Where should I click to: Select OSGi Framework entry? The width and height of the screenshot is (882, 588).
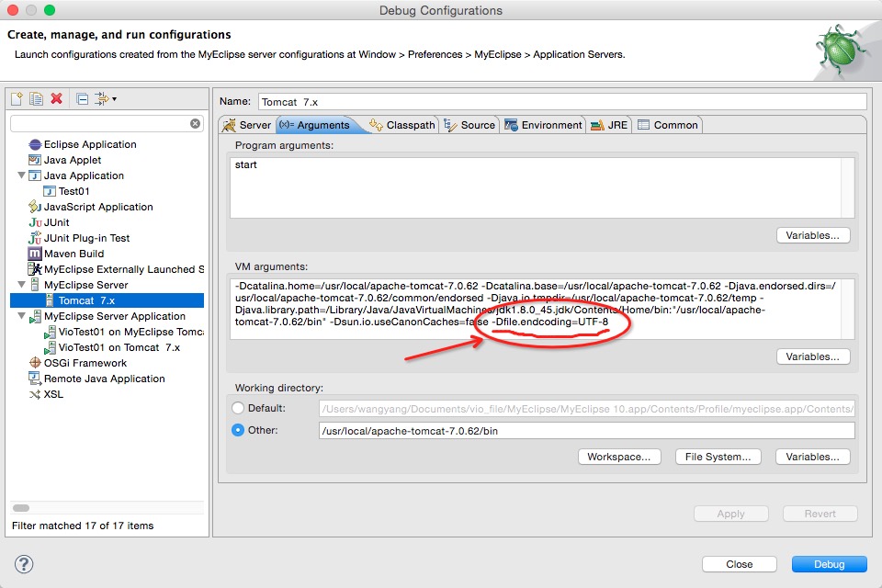click(x=85, y=363)
